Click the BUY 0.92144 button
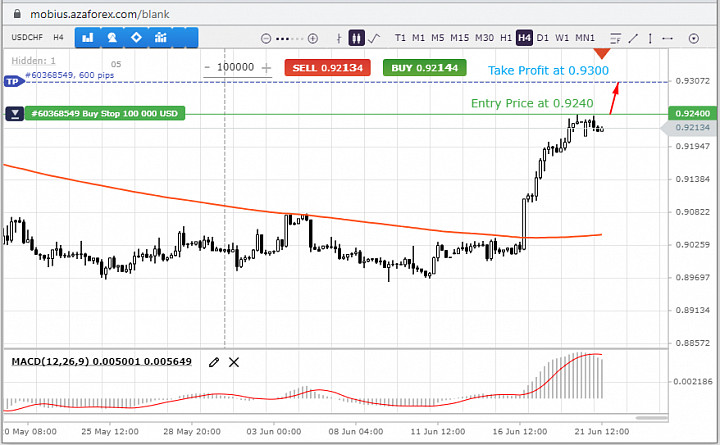 coord(425,68)
